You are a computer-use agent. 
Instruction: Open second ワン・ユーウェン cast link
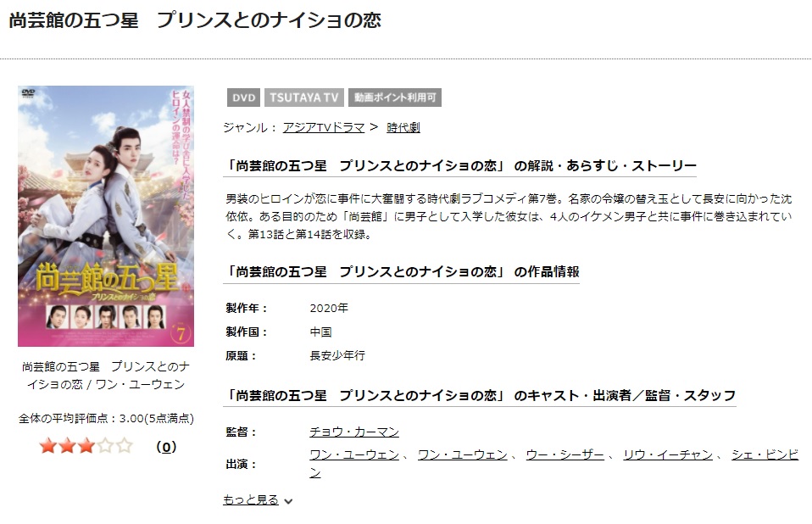coord(463,454)
